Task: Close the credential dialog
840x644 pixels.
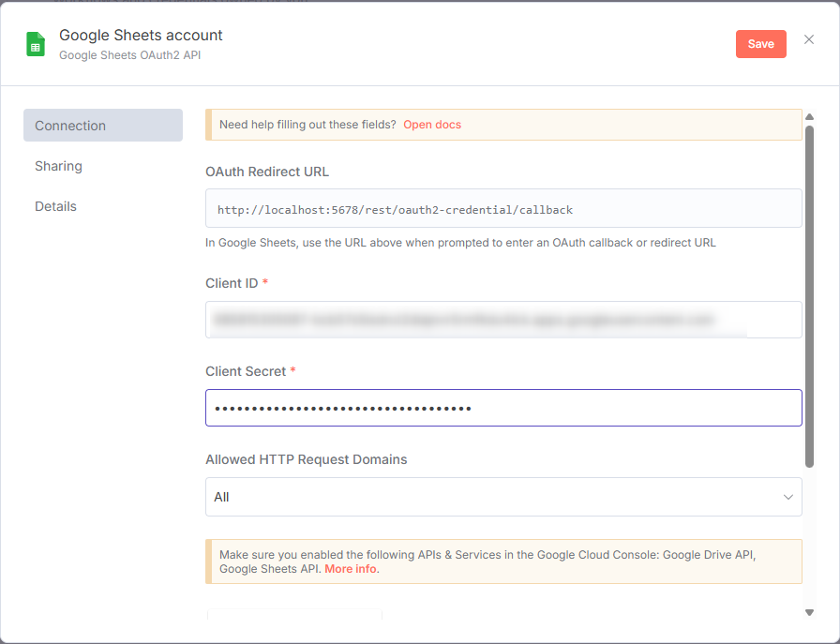Action: pyautogui.click(x=809, y=39)
